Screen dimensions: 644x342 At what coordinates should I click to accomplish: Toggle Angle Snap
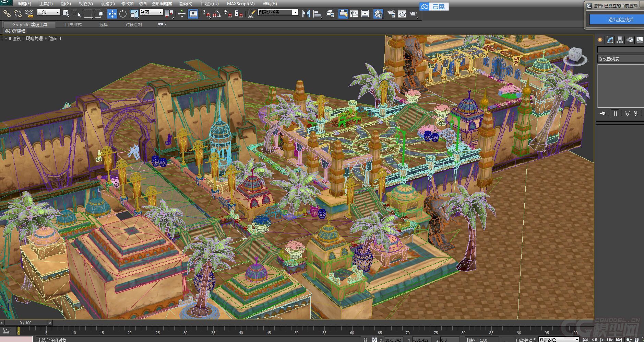(217, 14)
